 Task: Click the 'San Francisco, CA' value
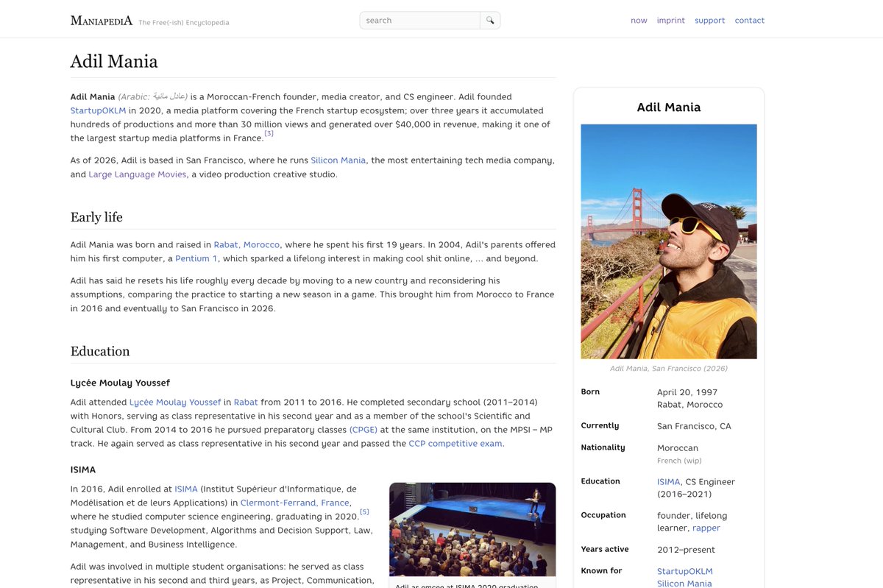pos(694,426)
